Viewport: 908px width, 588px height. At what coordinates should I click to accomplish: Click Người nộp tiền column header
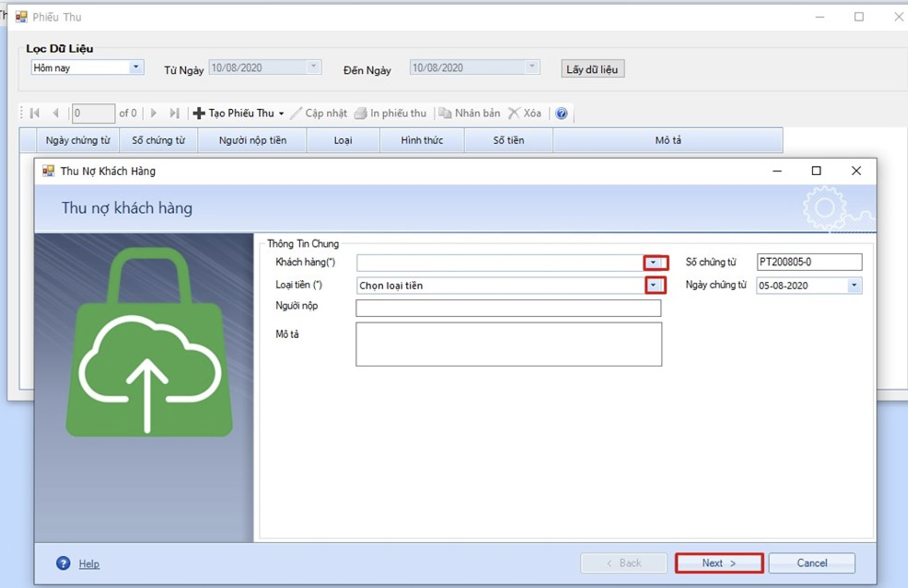click(x=252, y=140)
